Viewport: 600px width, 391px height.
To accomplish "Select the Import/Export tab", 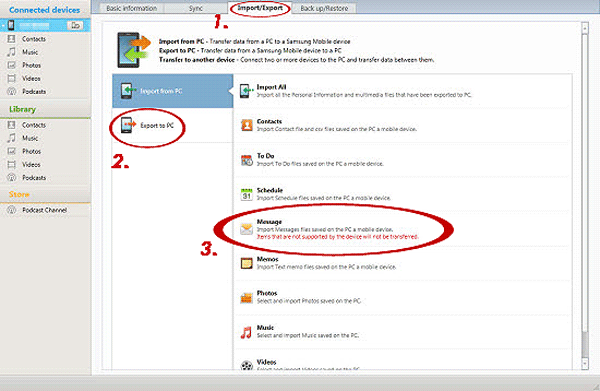I will 260,8.
